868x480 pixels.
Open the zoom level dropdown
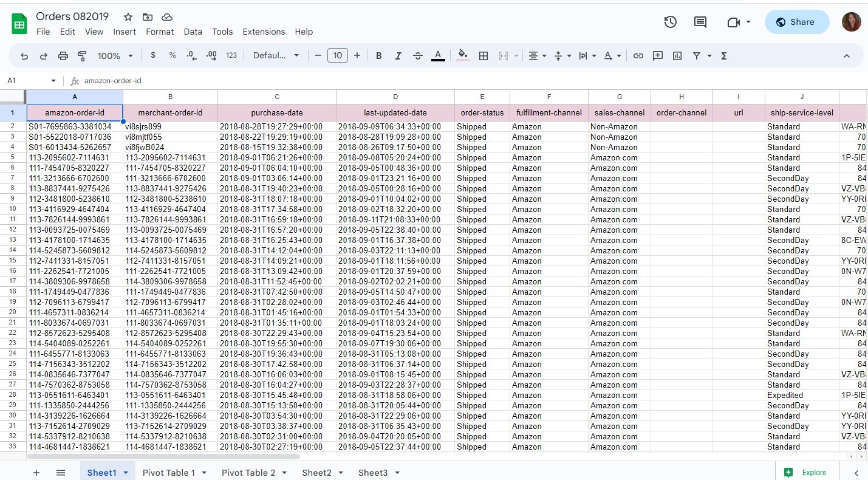point(115,56)
